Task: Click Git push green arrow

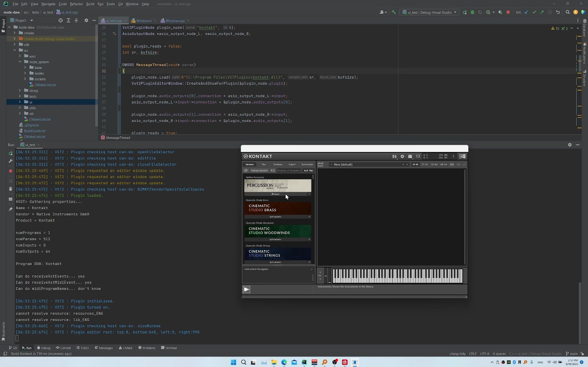Action: coord(542,12)
